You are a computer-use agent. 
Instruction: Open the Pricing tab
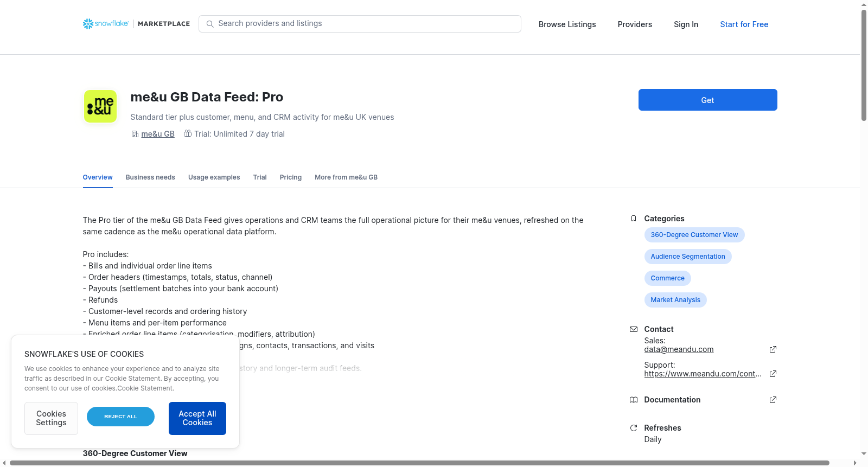tap(291, 177)
